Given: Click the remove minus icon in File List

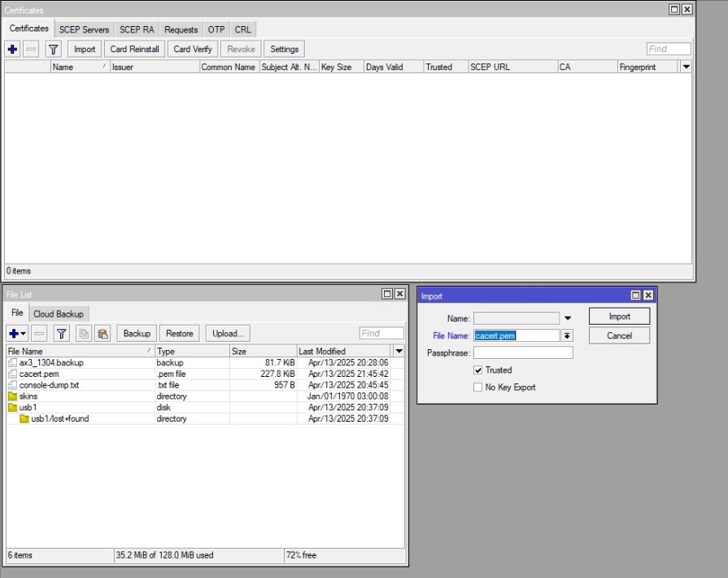Looking at the screenshot, I should [x=39, y=333].
